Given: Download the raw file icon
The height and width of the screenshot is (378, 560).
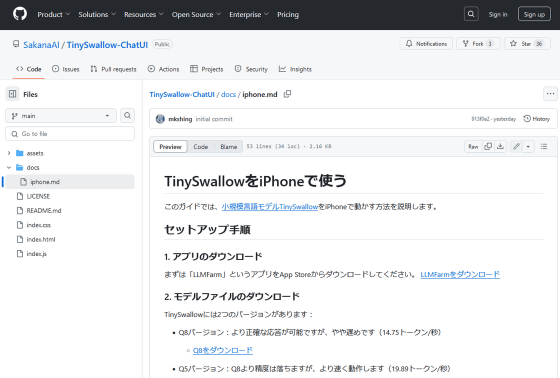Looking at the screenshot, I should pyautogui.click(x=500, y=146).
